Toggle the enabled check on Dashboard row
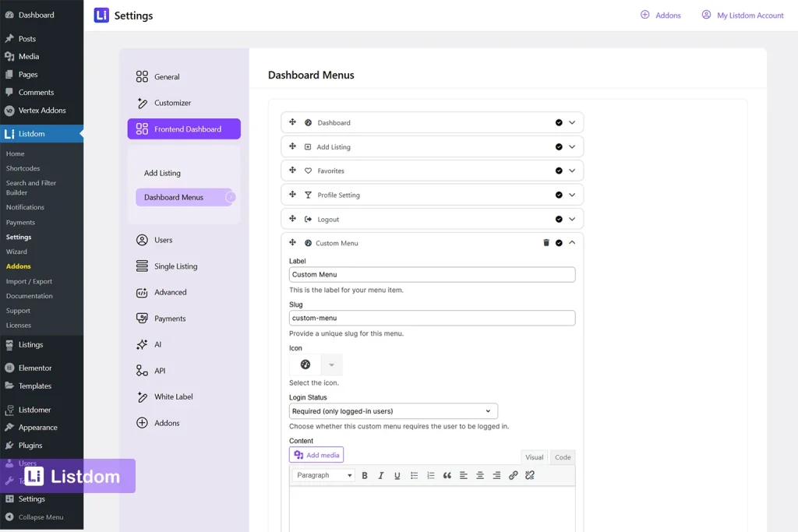 (559, 122)
